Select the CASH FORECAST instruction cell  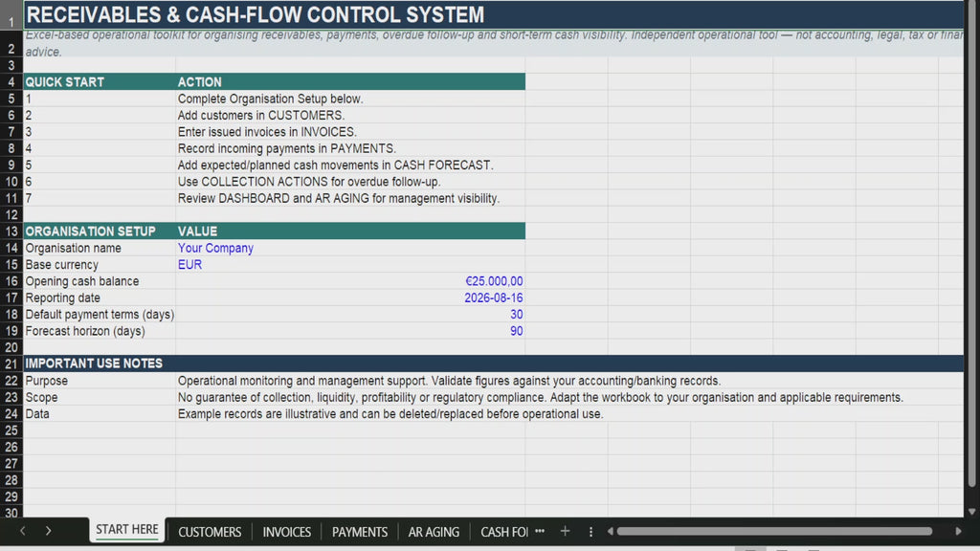coord(350,165)
